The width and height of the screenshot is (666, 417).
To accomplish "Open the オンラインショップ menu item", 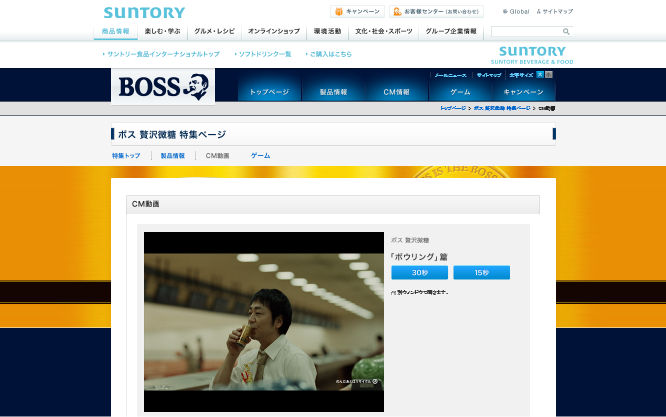I will tap(274, 31).
